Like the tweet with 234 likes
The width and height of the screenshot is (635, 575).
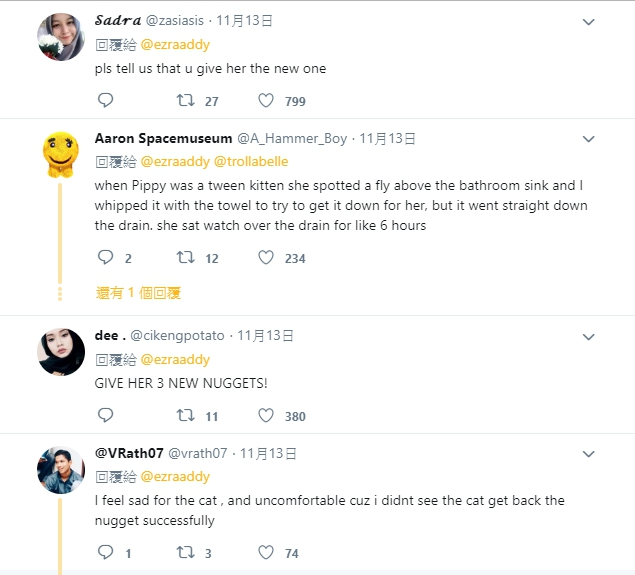click(266, 257)
